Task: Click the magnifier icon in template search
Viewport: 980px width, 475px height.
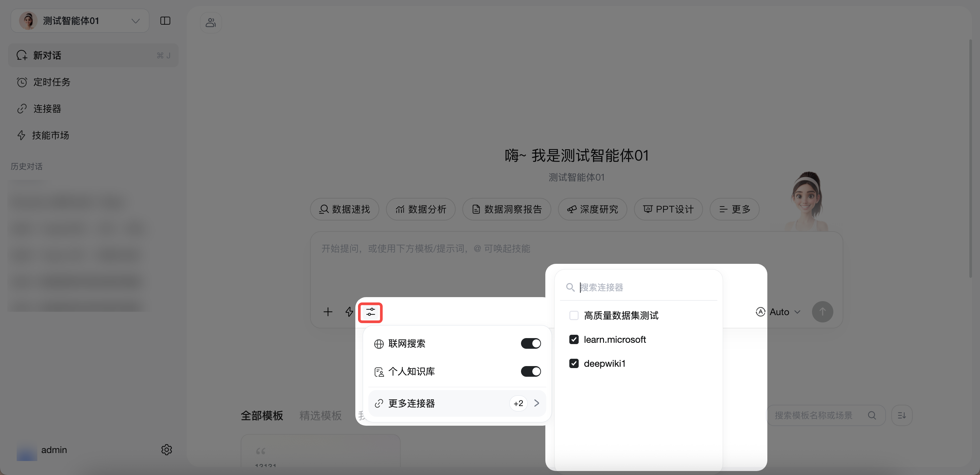Action: (x=872, y=415)
